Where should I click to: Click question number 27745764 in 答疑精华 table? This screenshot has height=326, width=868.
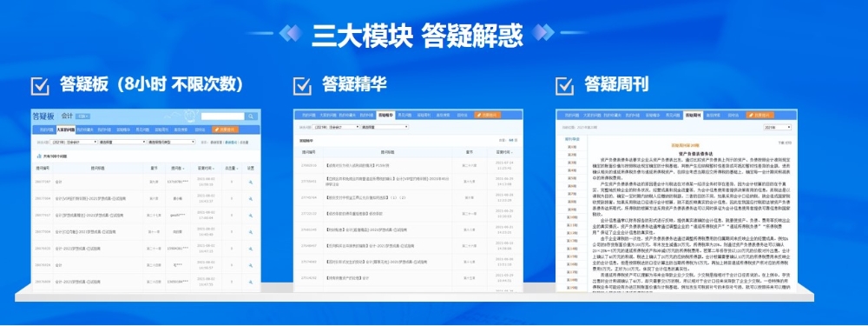click(309, 197)
